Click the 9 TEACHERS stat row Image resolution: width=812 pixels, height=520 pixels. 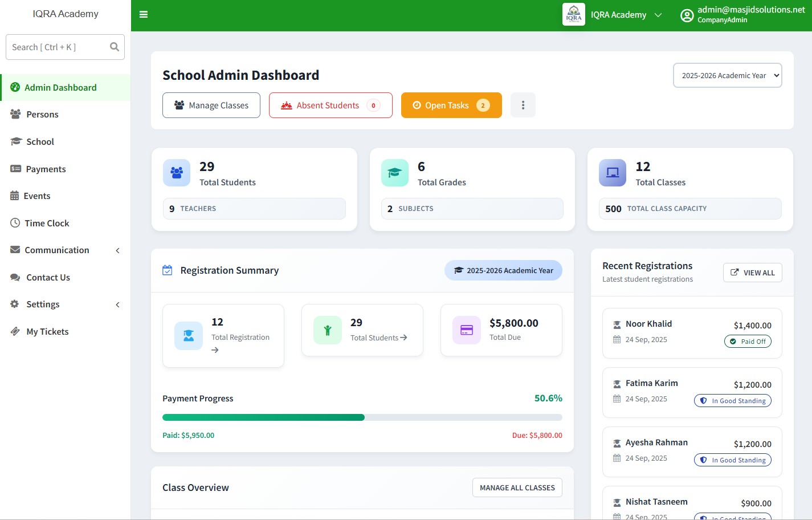[254, 209]
